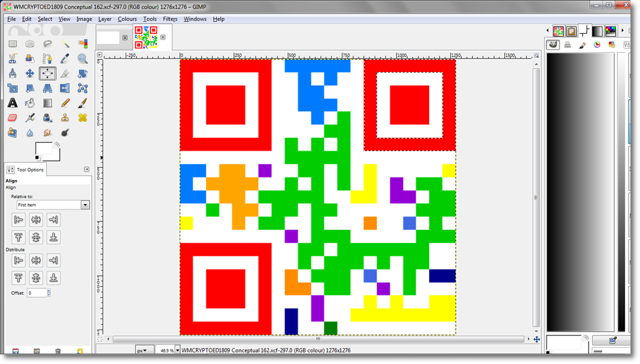The height and width of the screenshot is (364, 640).
Task: Open the Tool Options tab configuration menu
Action: (87, 169)
